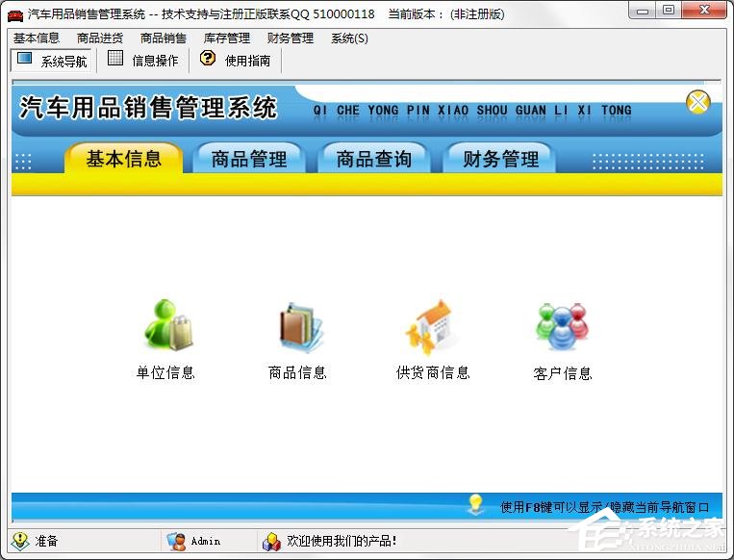The height and width of the screenshot is (560, 734).
Task: Minimize the application window
Action: coord(643,12)
